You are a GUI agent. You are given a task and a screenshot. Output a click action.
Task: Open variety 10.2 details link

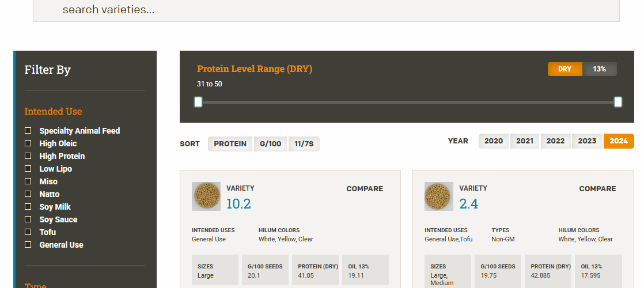pyautogui.click(x=238, y=204)
